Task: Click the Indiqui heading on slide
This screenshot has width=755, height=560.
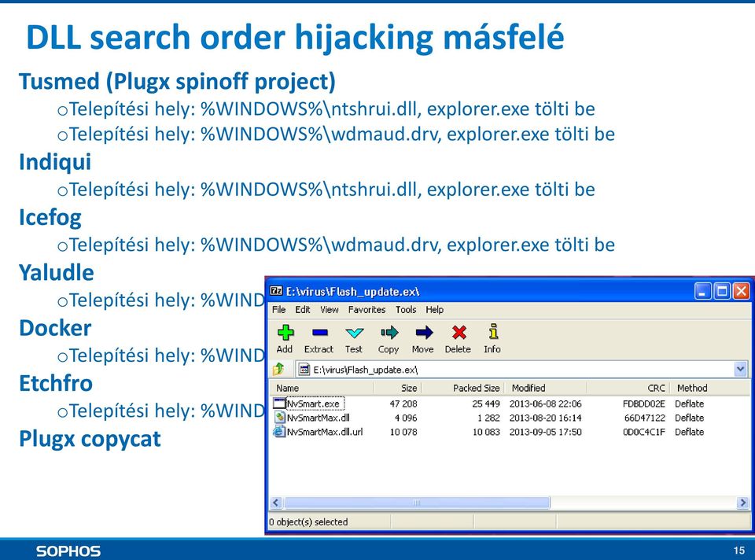Action: (55, 162)
